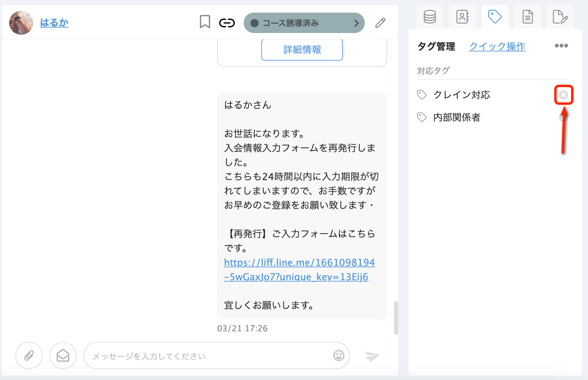Edit using the pencil icon in the header

(380, 22)
